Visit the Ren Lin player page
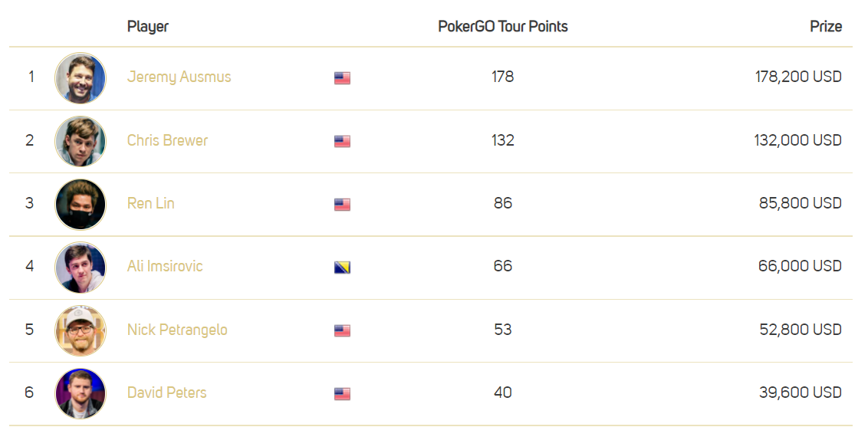 (x=150, y=204)
